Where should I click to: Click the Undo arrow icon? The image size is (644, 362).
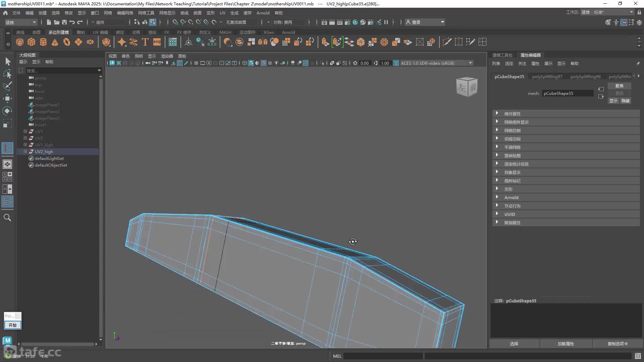click(x=72, y=22)
